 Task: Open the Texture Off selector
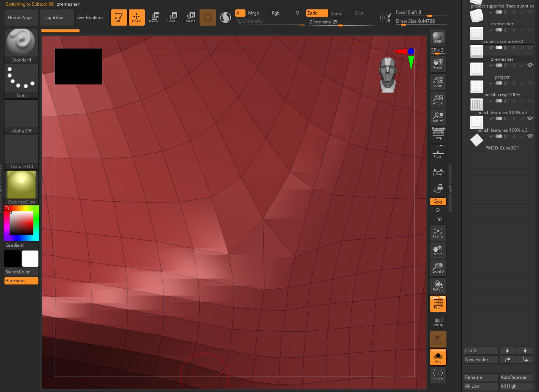tap(21, 149)
